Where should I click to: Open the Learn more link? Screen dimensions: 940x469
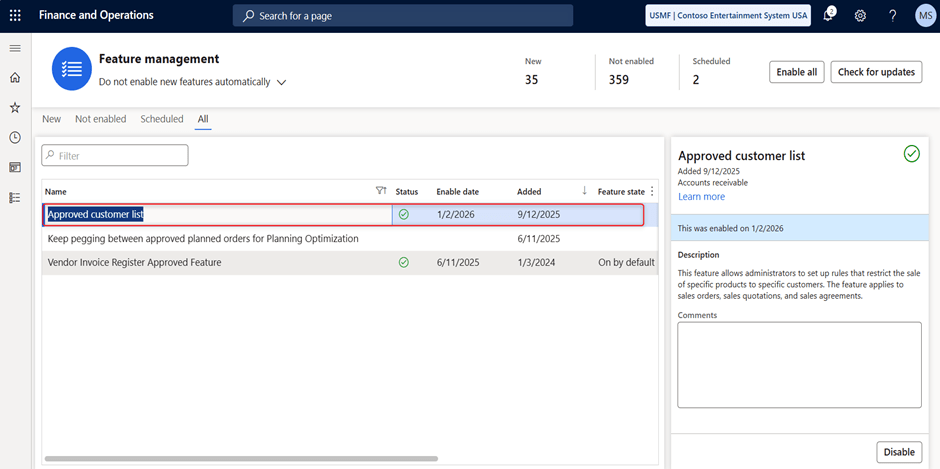[701, 197]
